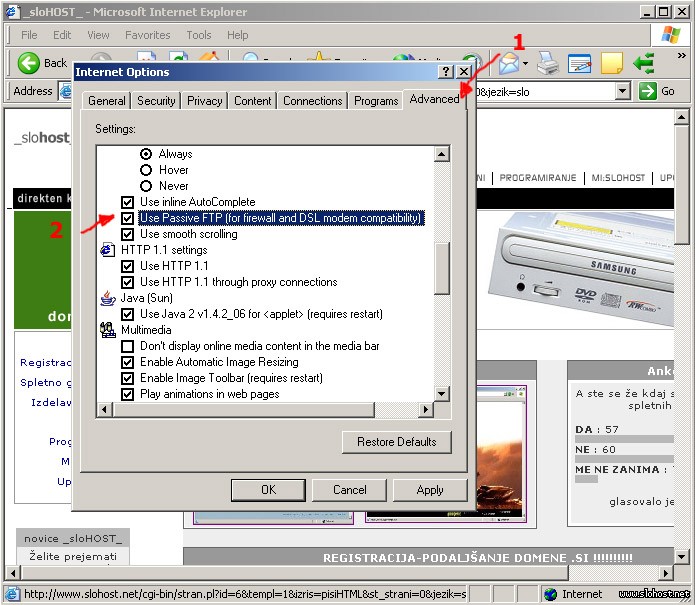Open the View menu
The image size is (695, 605).
click(98, 35)
